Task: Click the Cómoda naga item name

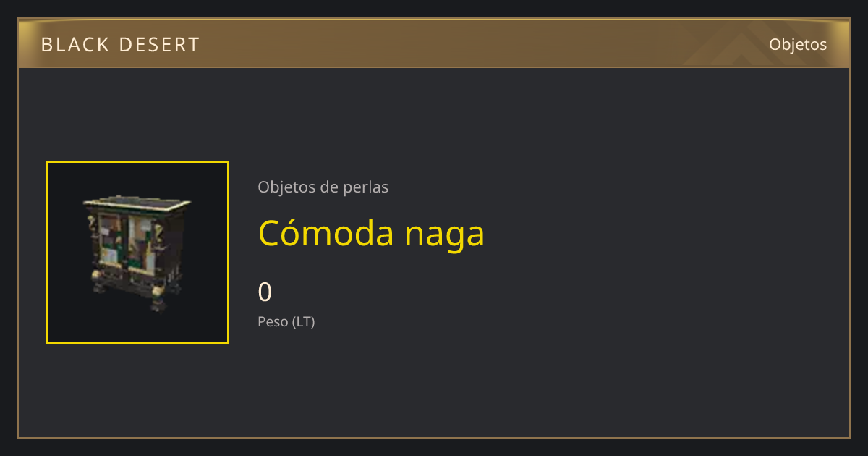Action: [371, 233]
